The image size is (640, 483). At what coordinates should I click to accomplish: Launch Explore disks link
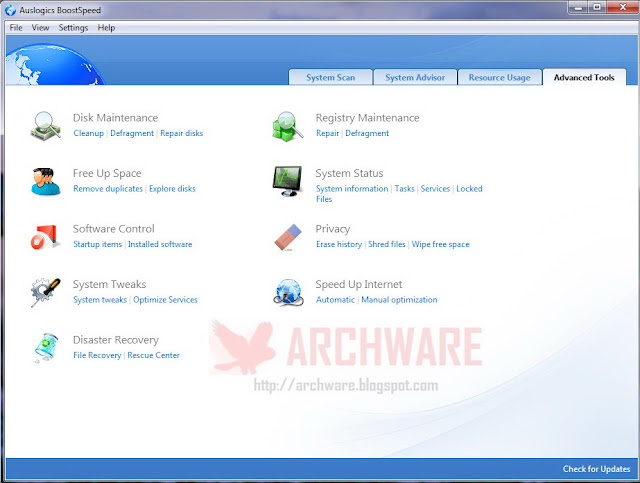point(172,189)
